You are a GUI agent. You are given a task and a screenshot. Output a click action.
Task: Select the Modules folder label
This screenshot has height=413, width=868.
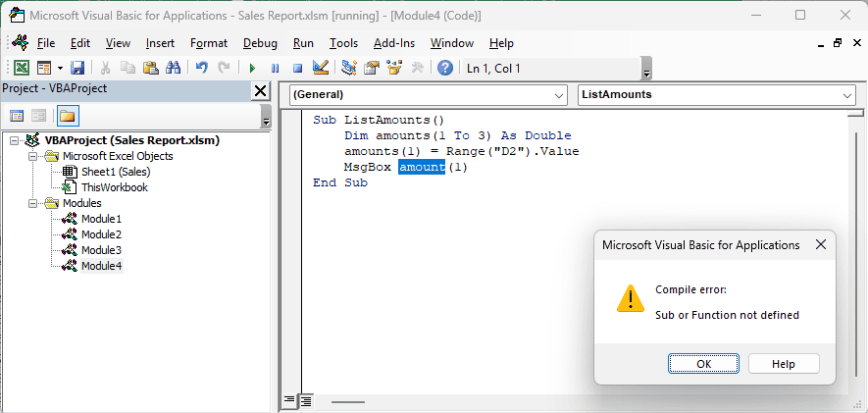[x=82, y=203]
